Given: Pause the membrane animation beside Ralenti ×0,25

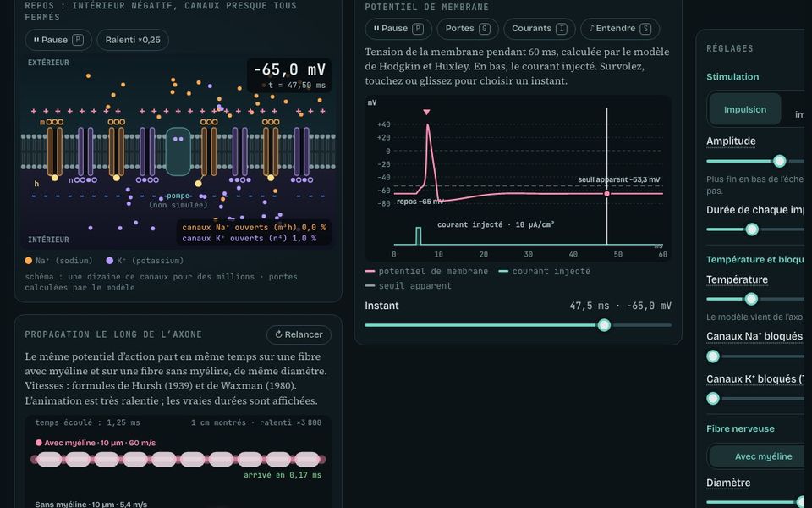Looking at the screenshot, I should coord(58,40).
